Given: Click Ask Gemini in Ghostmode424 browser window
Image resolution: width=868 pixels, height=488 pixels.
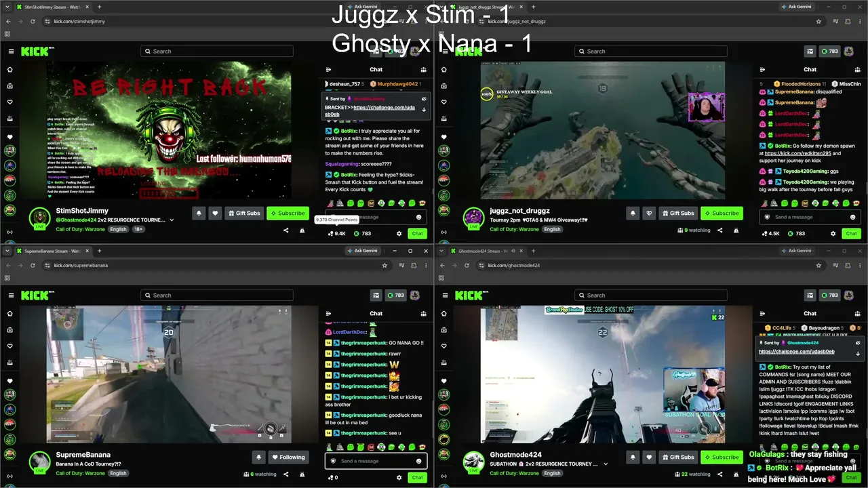Looking at the screenshot, I should [x=796, y=251].
